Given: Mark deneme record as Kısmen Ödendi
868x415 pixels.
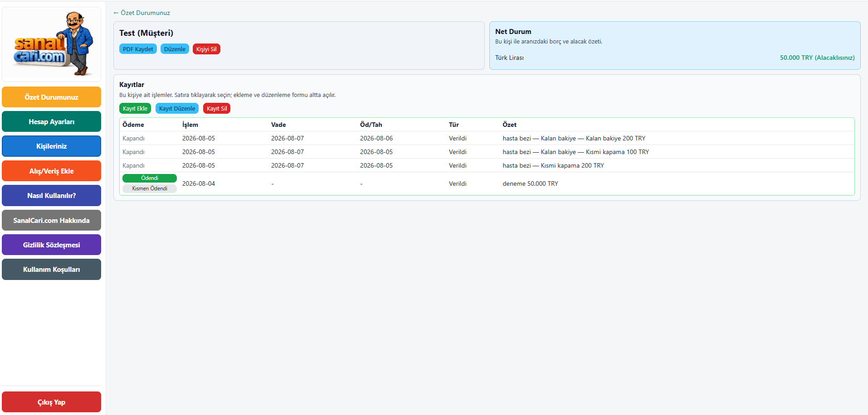Looking at the screenshot, I should point(150,188).
